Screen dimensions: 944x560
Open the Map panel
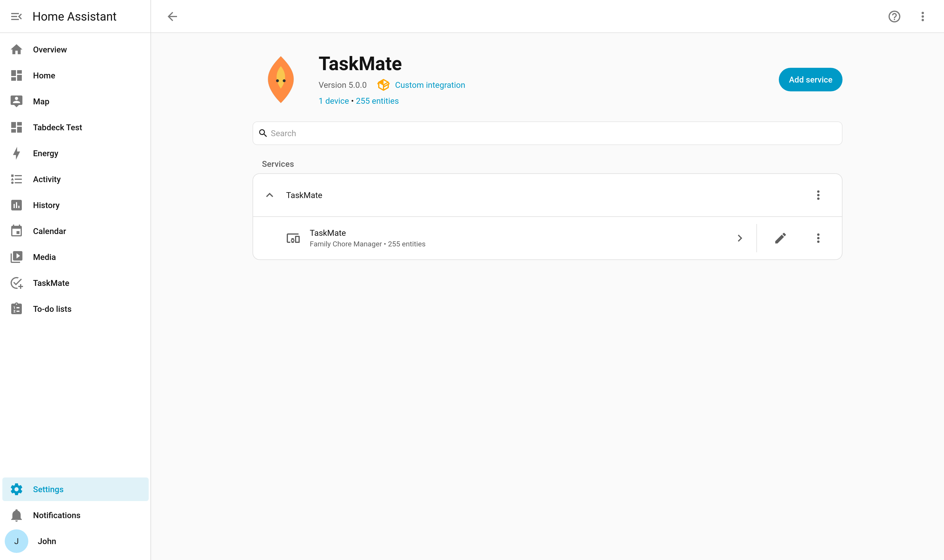76,101
